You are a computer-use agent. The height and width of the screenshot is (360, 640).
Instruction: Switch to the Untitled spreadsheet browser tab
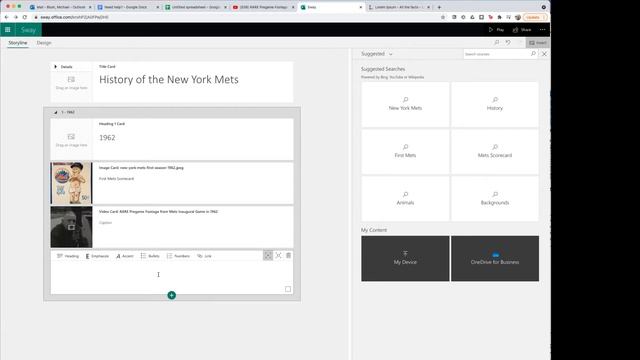pyautogui.click(x=196, y=7)
